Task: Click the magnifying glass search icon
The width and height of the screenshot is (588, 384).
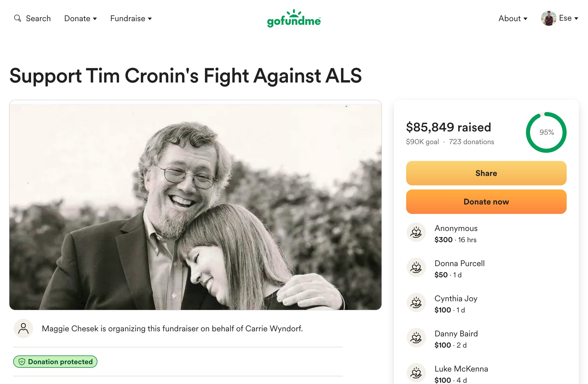Action: 17,18
